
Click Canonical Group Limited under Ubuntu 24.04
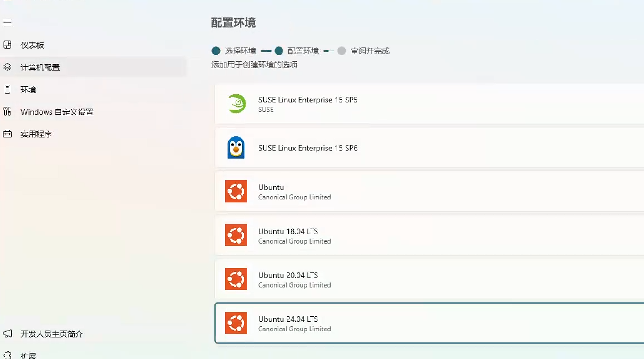coord(294,329)
